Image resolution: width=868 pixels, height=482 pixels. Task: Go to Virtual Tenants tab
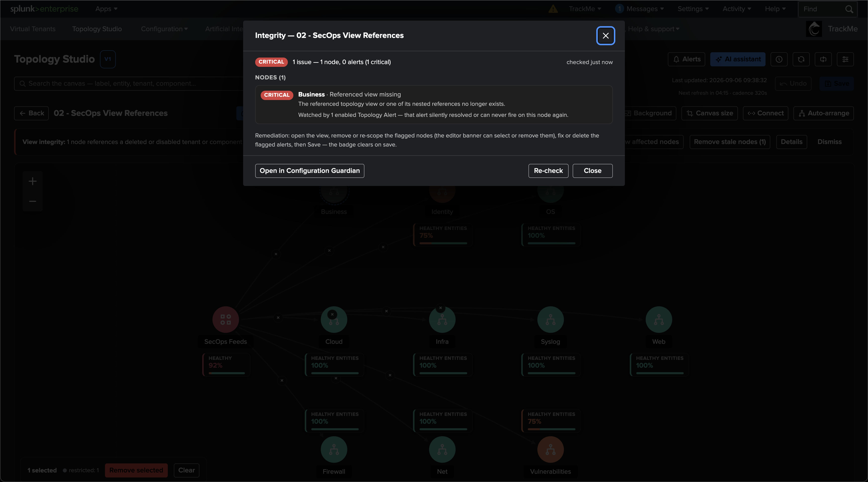click(33, 29)
